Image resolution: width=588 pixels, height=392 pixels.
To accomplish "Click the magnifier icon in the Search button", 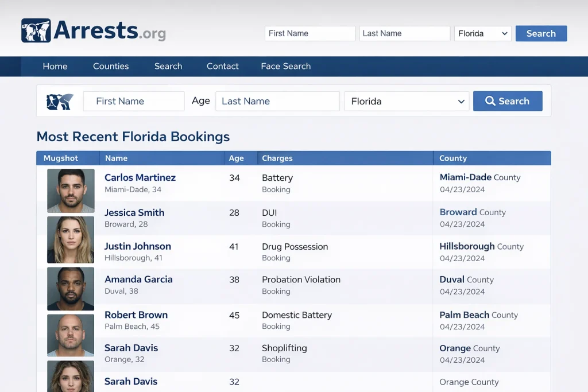I will (x=490, y=101).
